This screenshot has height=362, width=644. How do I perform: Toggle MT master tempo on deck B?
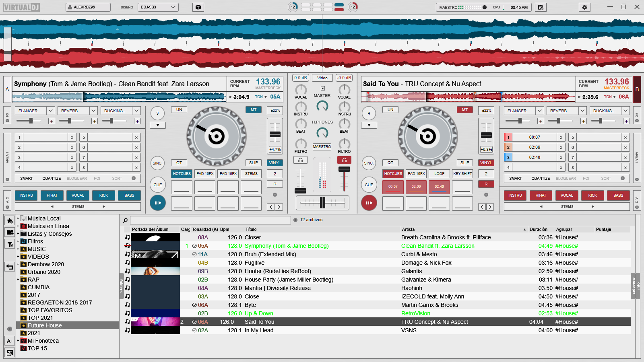pyautogui.click(x=465, y=110)
